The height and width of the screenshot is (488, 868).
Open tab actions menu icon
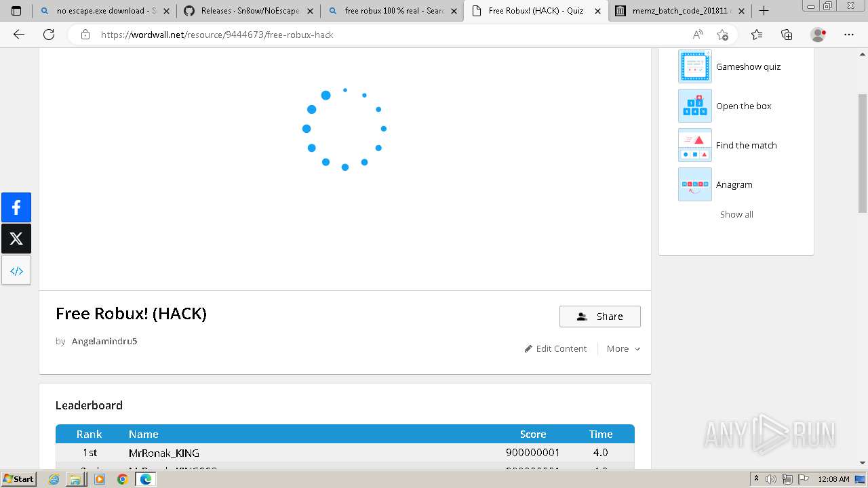[x=16, y=11]
